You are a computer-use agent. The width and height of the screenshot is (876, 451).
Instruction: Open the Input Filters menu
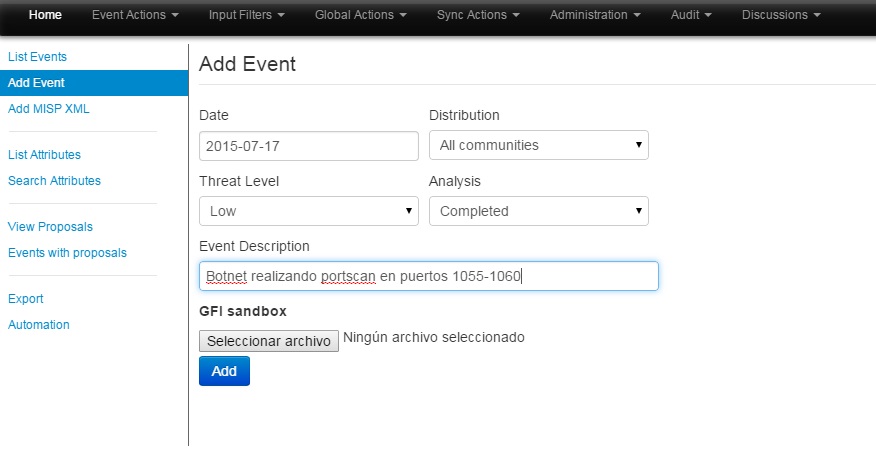click(246, 15)
